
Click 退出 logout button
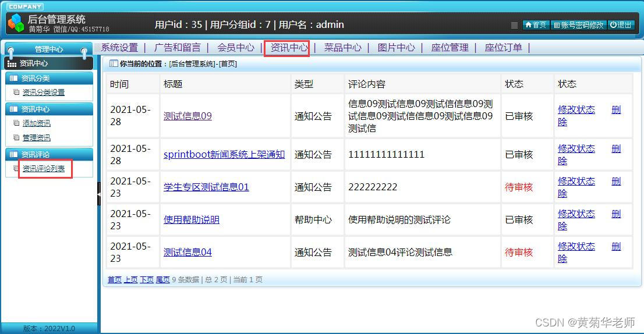(x=621, y=25)
